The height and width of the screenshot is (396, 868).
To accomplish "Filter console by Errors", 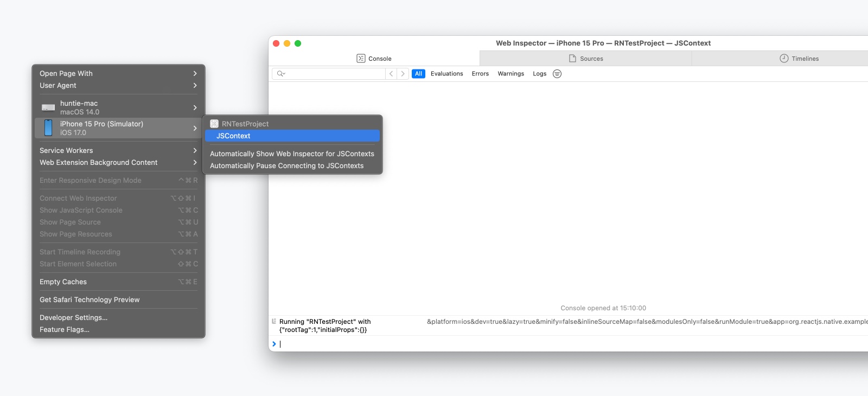I will [x=480, y=74].
